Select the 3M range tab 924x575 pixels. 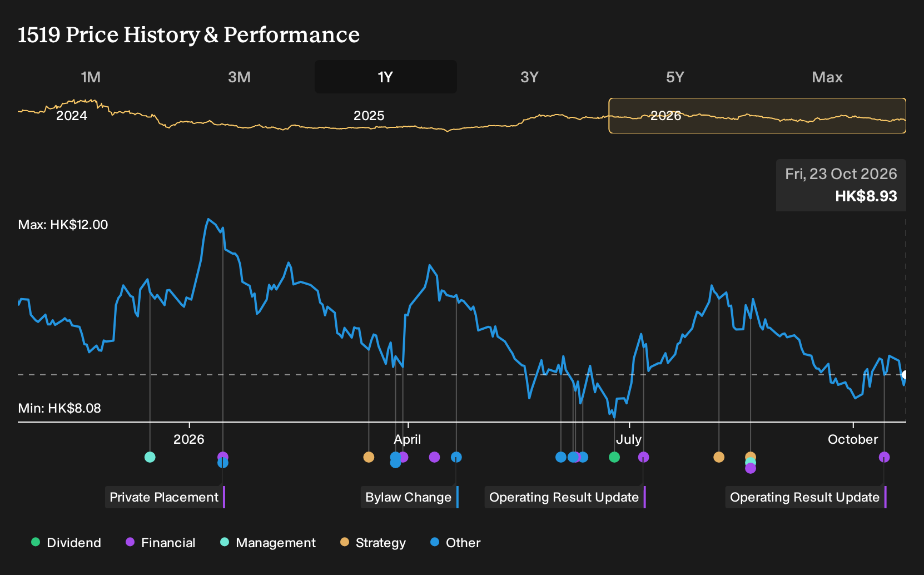point(239,77)
